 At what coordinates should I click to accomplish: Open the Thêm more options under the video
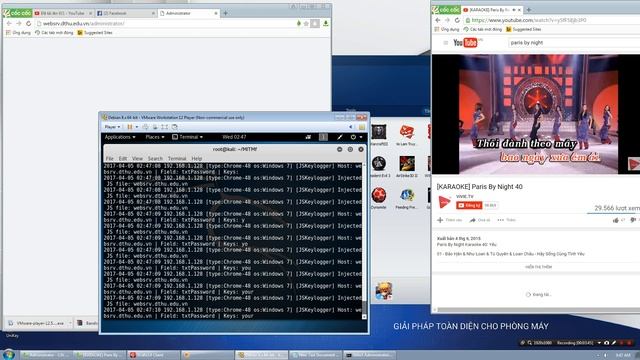pyautogui.click(x=507, y=220)
